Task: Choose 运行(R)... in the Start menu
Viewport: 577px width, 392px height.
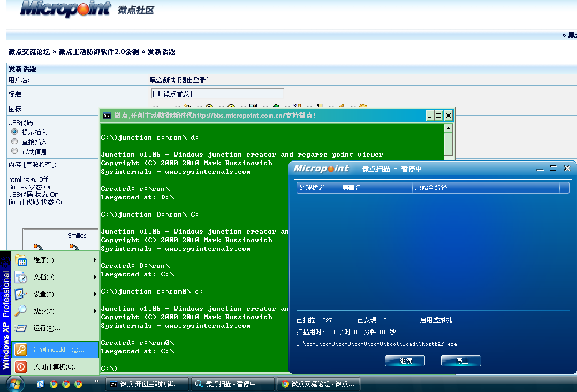Action: (x=55, y=328)
